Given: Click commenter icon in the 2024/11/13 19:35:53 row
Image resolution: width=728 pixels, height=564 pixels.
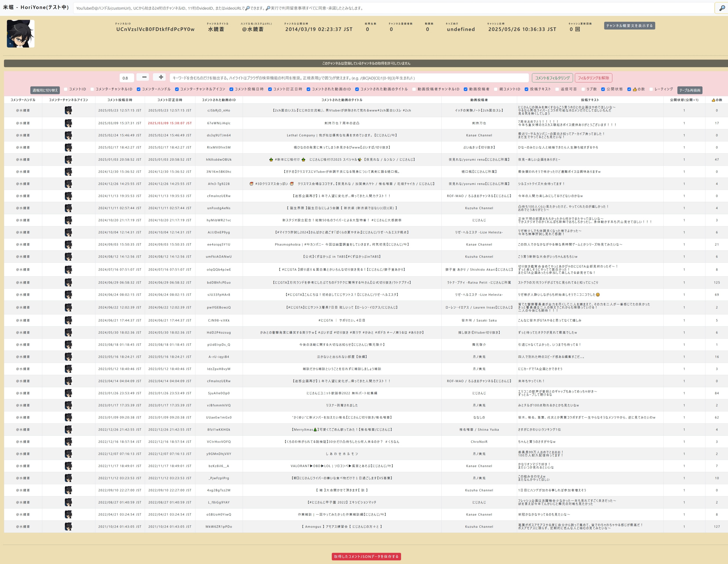Looking at the screenshot, I should [x=68, y=196].
